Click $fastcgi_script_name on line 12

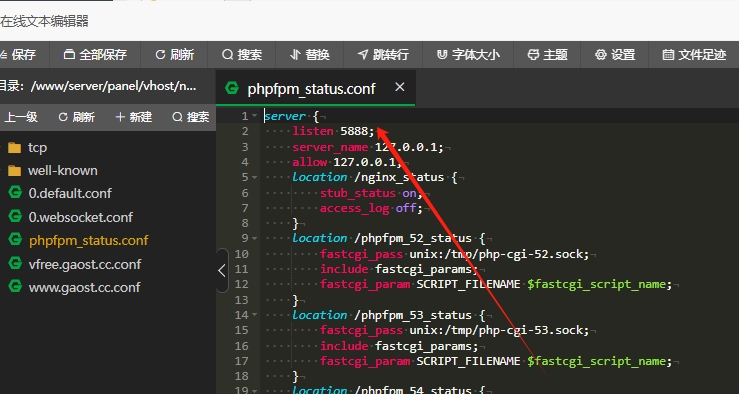(x=596, y=284)
